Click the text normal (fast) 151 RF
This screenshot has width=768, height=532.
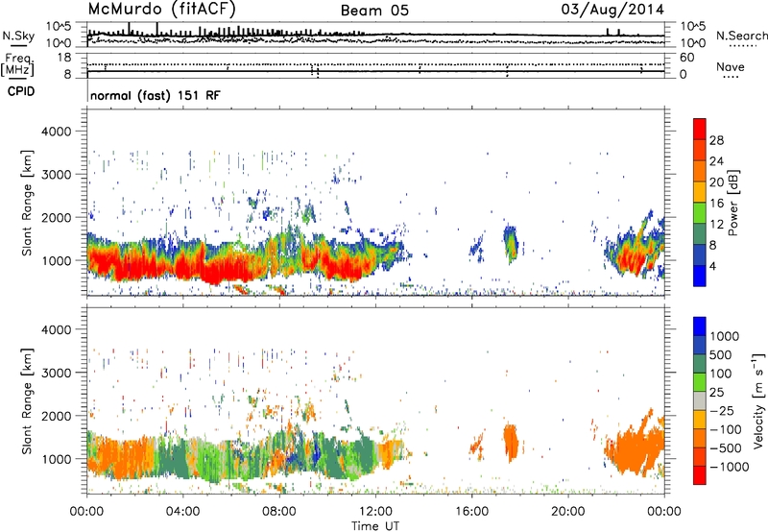pyautogui.click(x=156, y=95)
